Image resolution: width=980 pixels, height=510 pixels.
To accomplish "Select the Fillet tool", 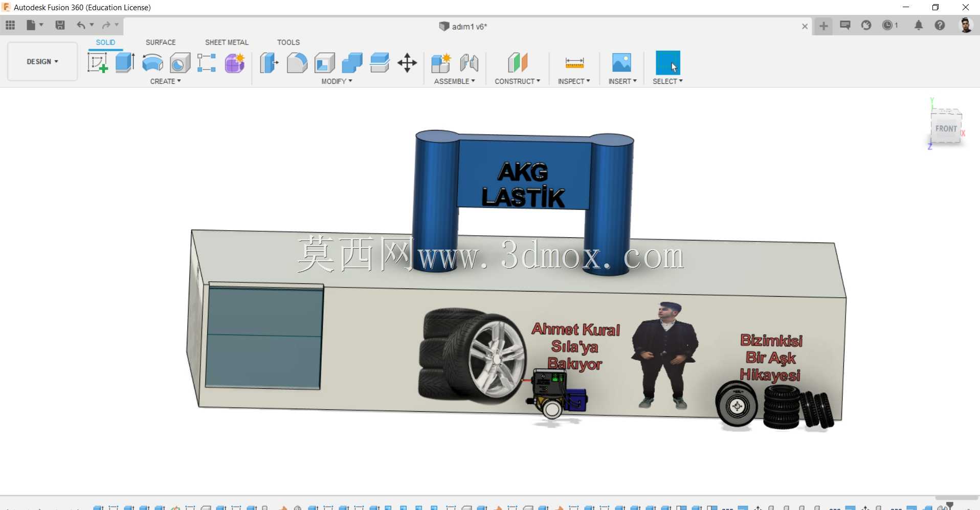I will point(297,63).
